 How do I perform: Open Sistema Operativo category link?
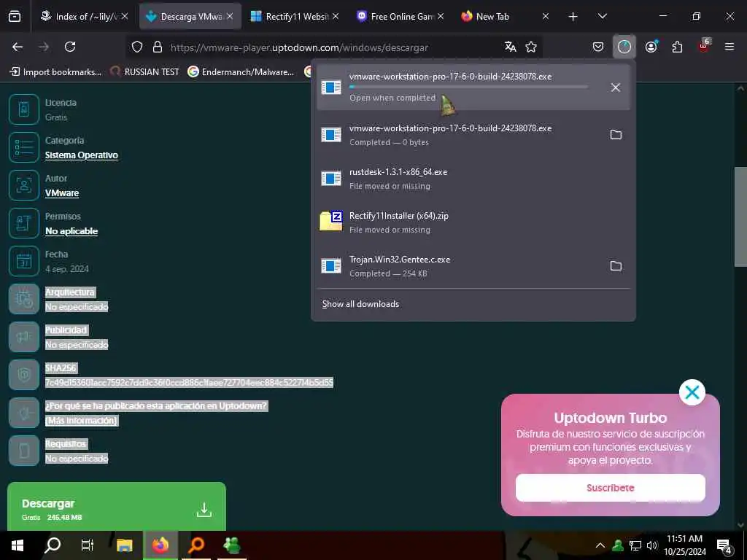point(82,155)
